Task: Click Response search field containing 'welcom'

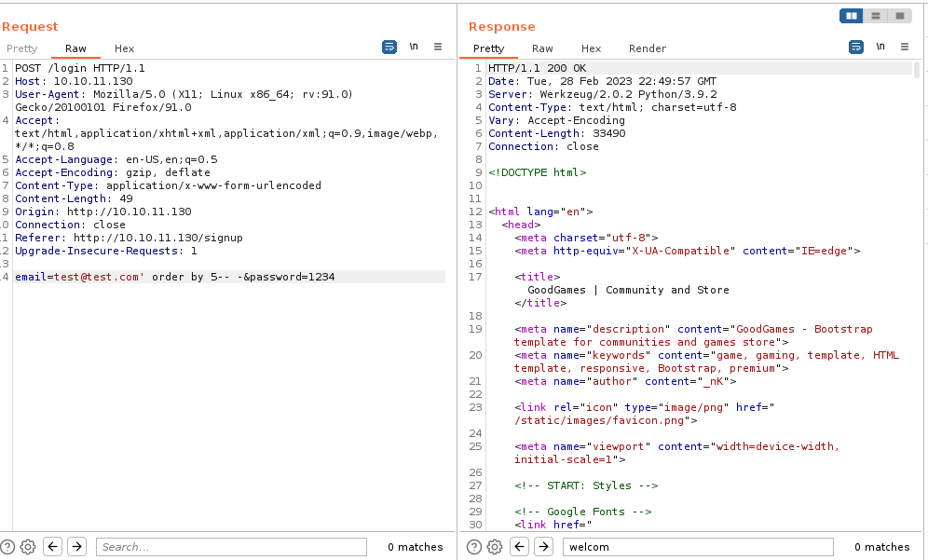Action: click(x=699, y=547)
